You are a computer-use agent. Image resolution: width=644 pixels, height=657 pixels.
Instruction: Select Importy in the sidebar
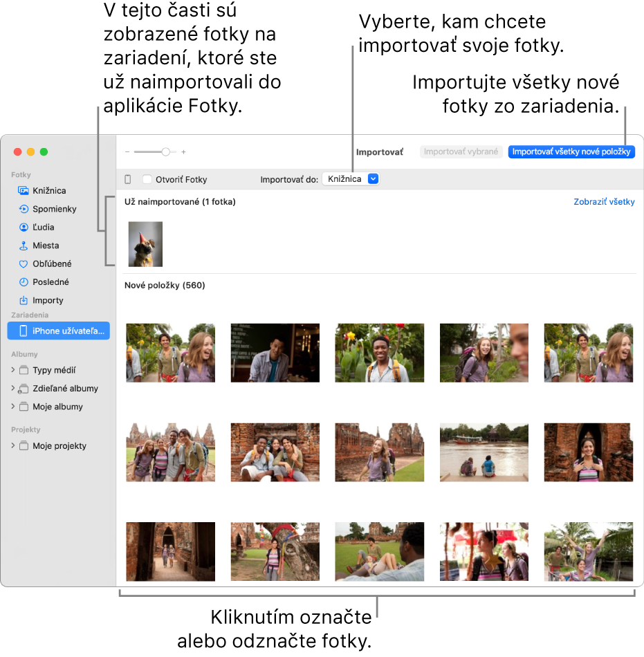pyautogui.click(x=46, y=300)
